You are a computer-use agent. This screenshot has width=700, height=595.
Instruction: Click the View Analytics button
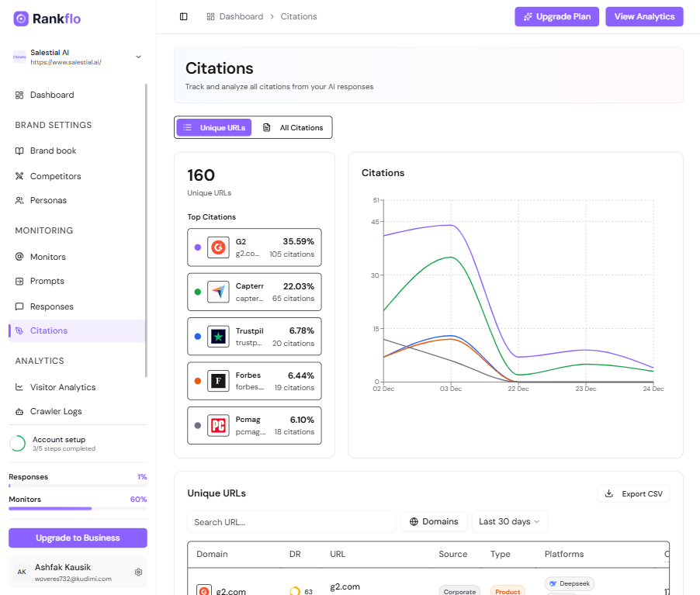tap(644, 16)
